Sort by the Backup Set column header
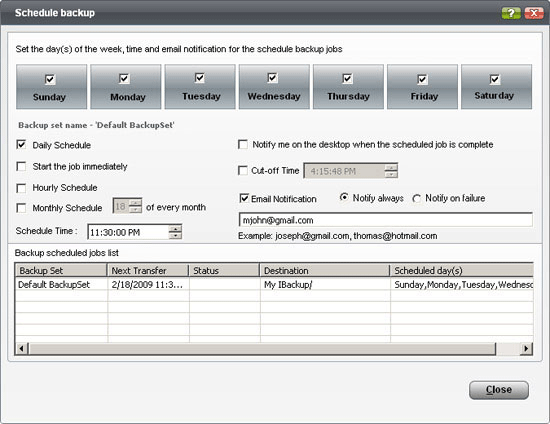Image resolution: width=550 pixels, height=424 pixels. click(x=61, y=270)
